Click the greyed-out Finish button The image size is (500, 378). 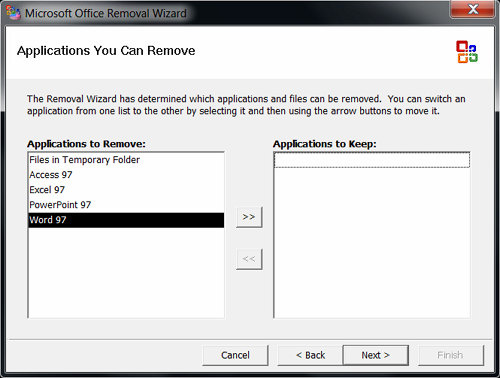450,355
